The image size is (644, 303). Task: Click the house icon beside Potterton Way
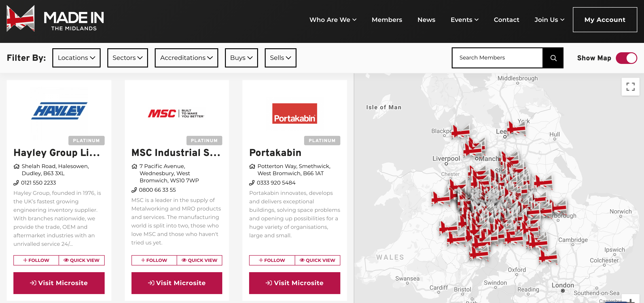click(x=252, y=166)
